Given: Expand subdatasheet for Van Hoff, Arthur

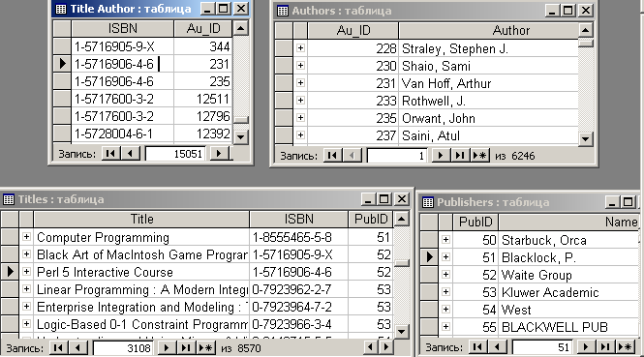Looking at the screenshot, I should (x=300, y=83).
